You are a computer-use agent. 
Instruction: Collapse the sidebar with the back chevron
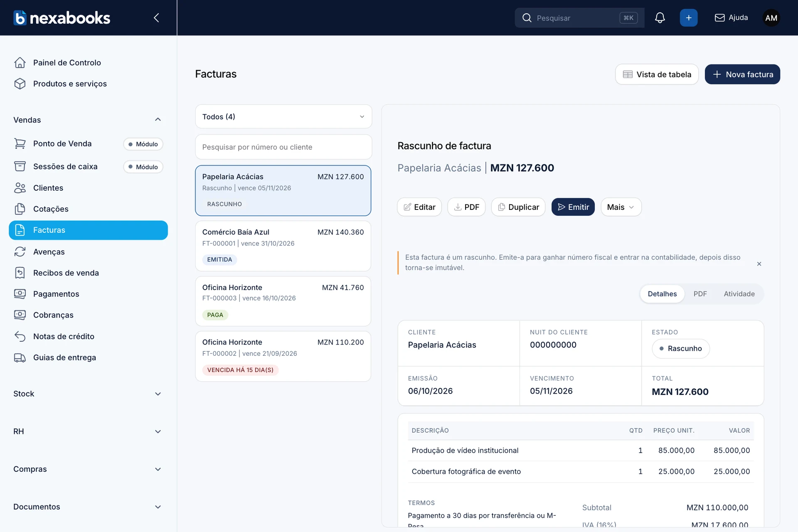[156, 17]
